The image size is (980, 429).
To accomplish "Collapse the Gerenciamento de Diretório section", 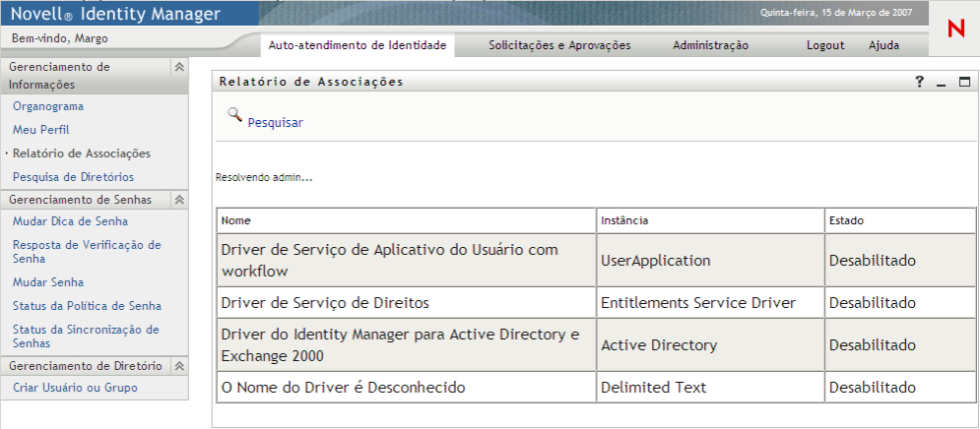I will 178,365.
